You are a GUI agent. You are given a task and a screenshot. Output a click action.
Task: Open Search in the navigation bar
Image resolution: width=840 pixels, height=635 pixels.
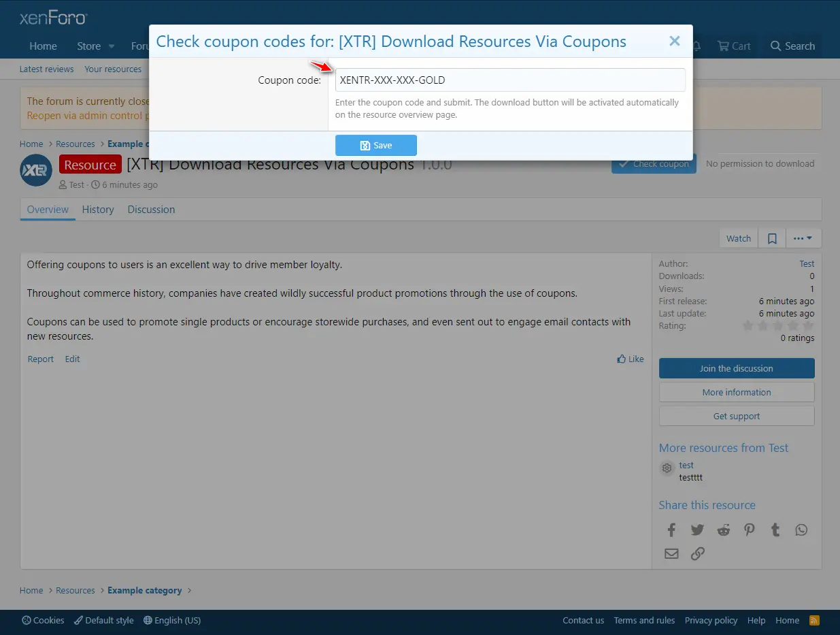(x=792, y=46)
